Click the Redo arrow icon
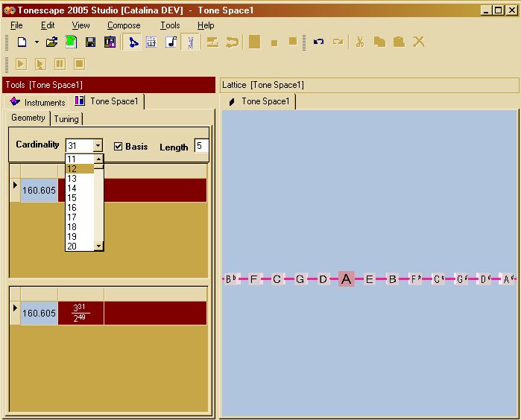This screenshot has height=420, width=521. pos(338,42)
